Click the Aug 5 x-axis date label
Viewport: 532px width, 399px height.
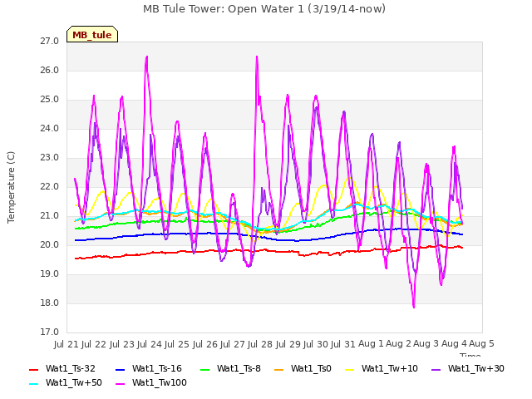(x=481, y=344)
